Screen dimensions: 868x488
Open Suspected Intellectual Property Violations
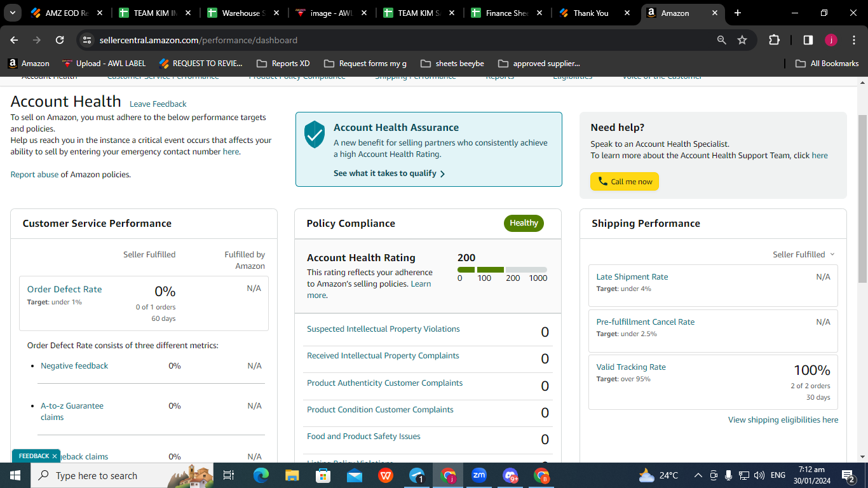[383, 329]
